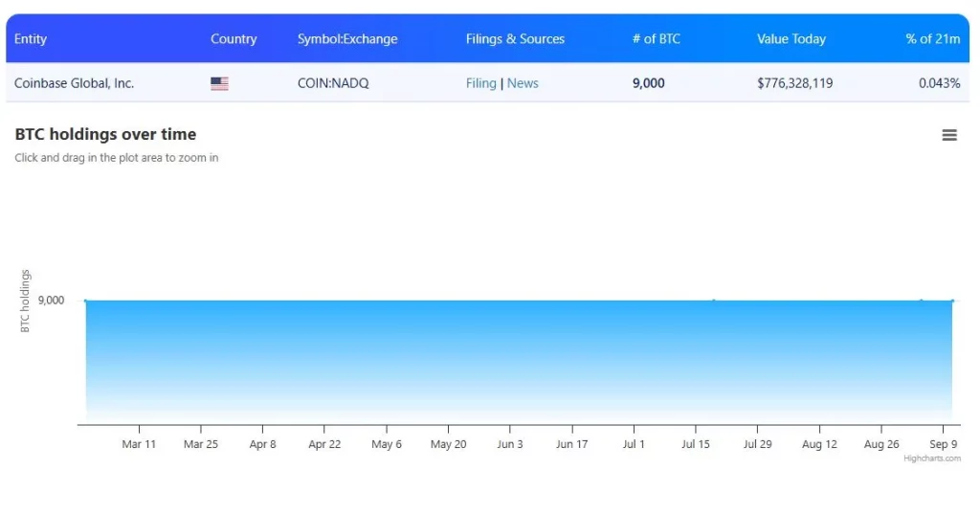Image resolution: width=980 pixels, height=514 pixels.
Task: Click the zoom instruction subtitle text
Action: 116,158
